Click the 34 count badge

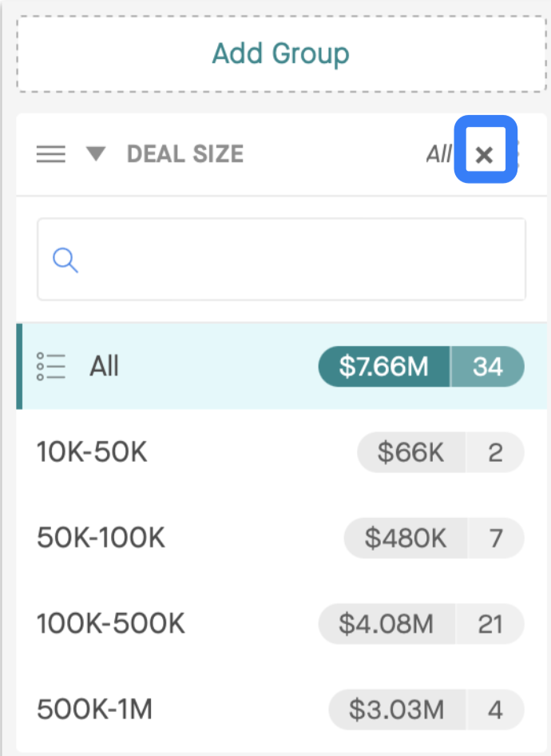[x=488, y=367]
